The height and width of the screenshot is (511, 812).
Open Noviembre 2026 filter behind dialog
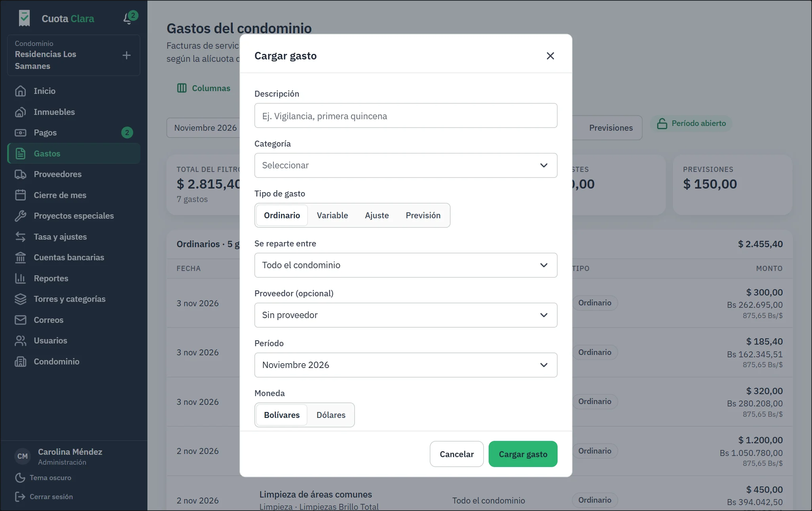(203, 128)
